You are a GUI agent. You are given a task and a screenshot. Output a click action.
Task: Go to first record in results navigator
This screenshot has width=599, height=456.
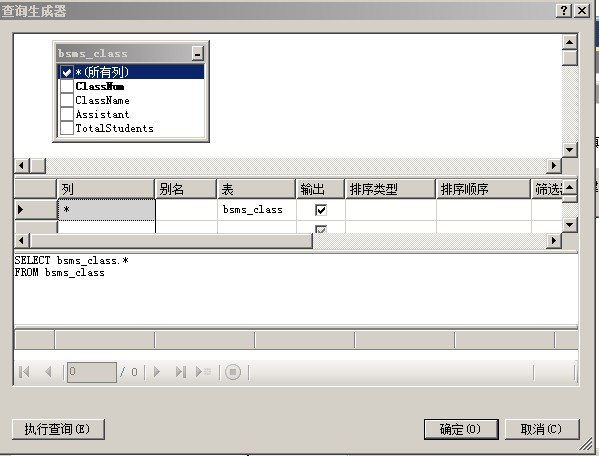tap(24, 372)
